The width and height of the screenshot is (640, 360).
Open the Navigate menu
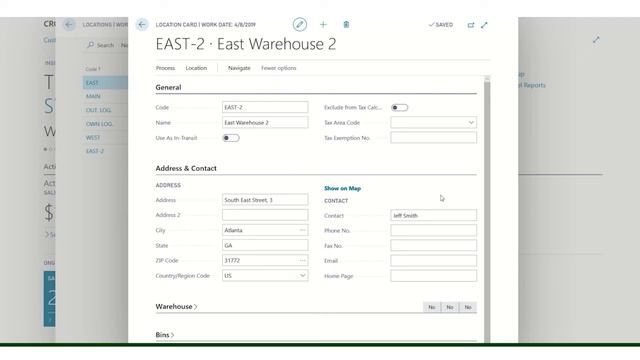(x=239, y=68)
